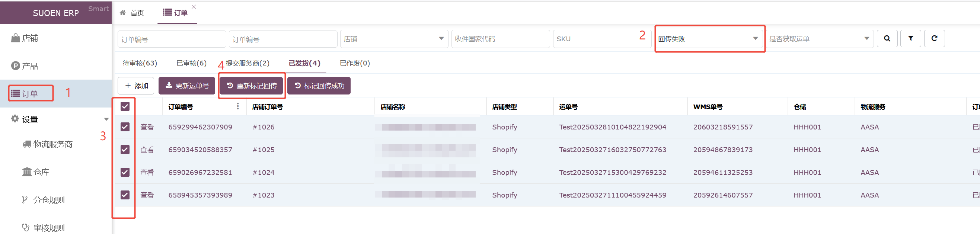Click the 物流服务 column header
The width and height of the screenshot is (980, 234).
pyautogui.click(x=873, y=107)
